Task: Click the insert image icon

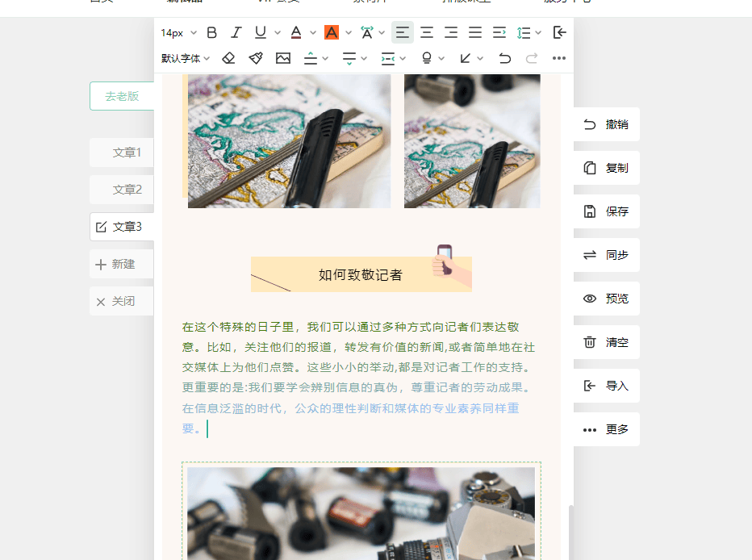Action: (x=282, y=58)
